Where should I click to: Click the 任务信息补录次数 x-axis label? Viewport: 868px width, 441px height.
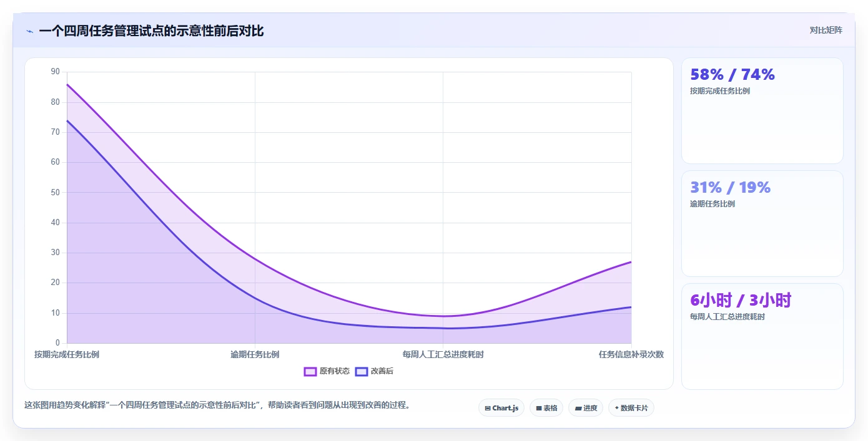coord(631,354)
